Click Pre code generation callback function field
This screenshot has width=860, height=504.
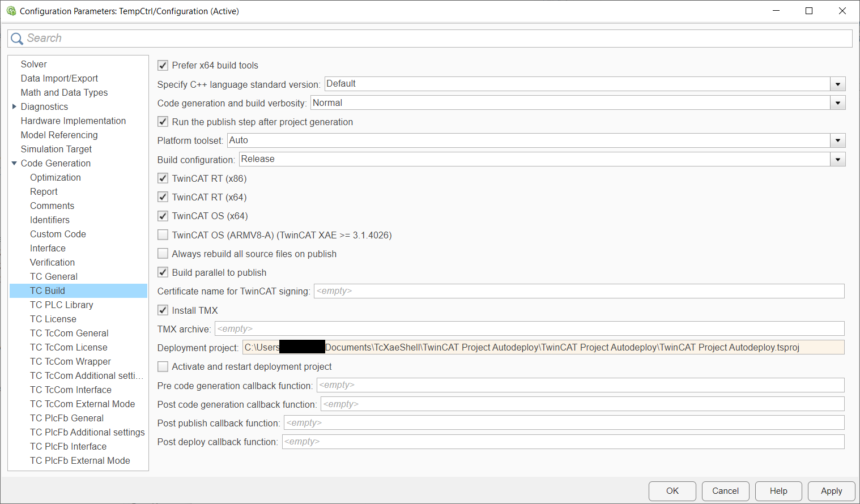pyautogui.click(x=581, y=385)
